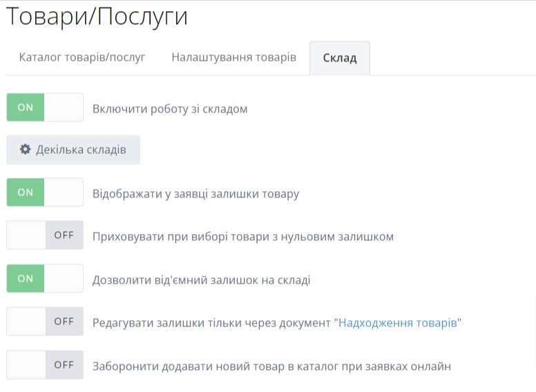536x392 pixels.
Task: Click the Відображати у заявці залишки товару label
Action: (x=195, y=194)
